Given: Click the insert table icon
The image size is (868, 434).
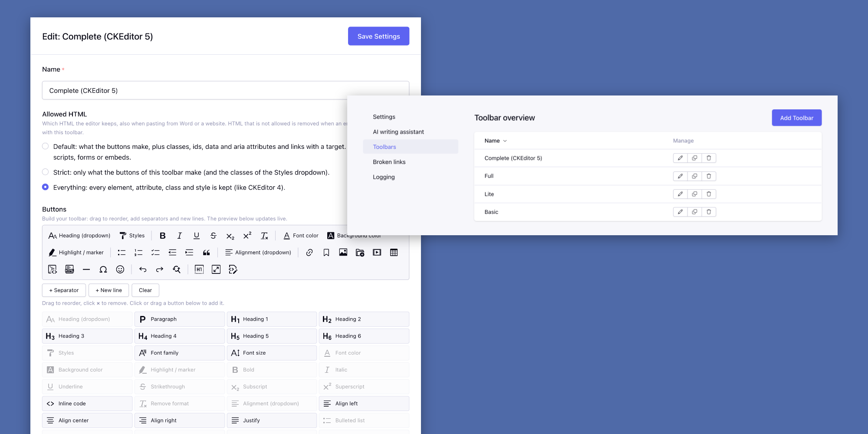Looking at the screenshot, I should coord(394,253).
